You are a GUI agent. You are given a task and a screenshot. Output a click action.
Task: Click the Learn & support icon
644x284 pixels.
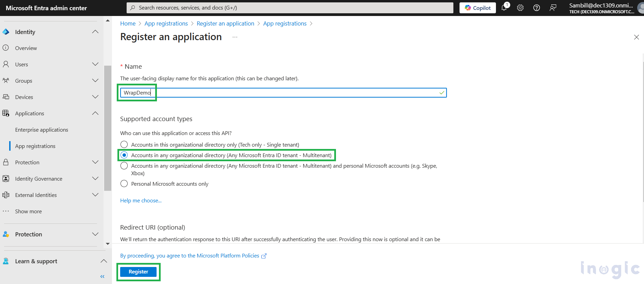(6, 261)
